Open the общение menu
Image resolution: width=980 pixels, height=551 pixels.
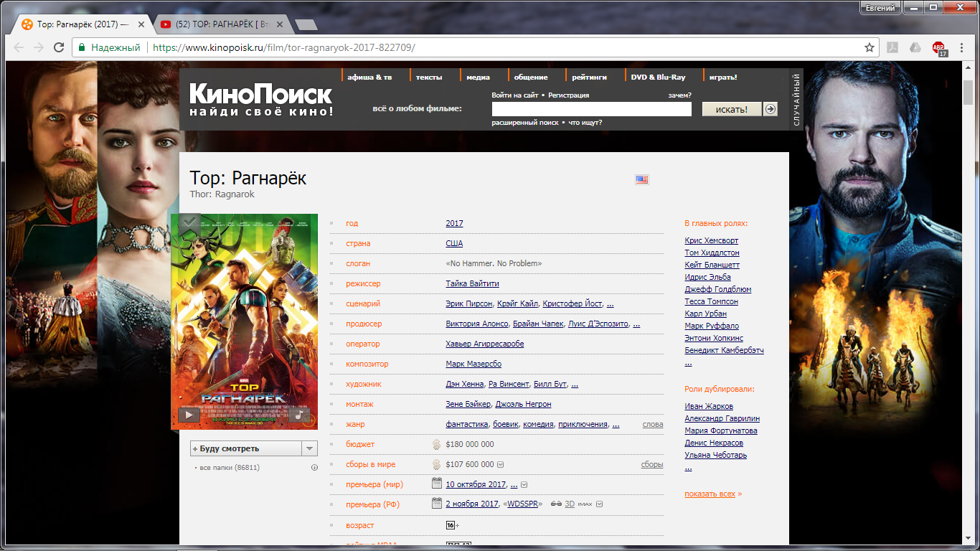(x=530, y=77)
